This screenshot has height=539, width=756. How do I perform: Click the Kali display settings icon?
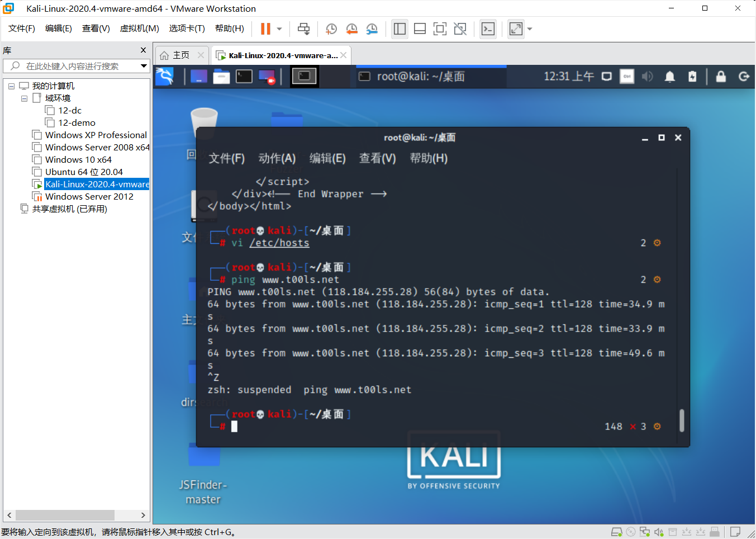pos(606,76)
